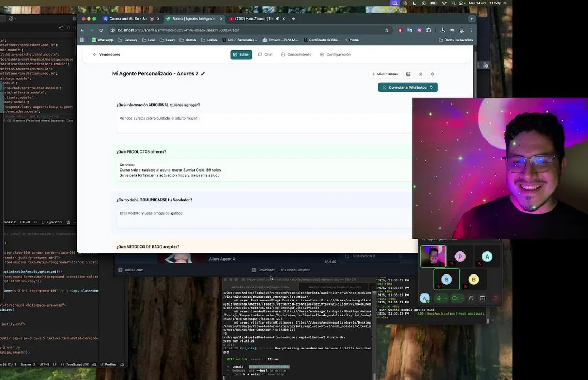Image resolution: width=588 pixels, height=380 pixels.
Task: Open the emoji reactions button in call panel
Action: [471, 298]
